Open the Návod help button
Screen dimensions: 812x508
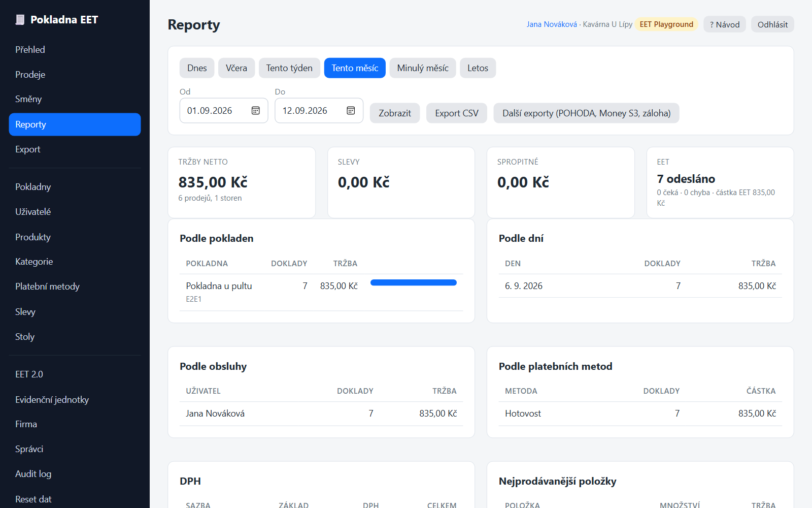[x=725, y=24]
